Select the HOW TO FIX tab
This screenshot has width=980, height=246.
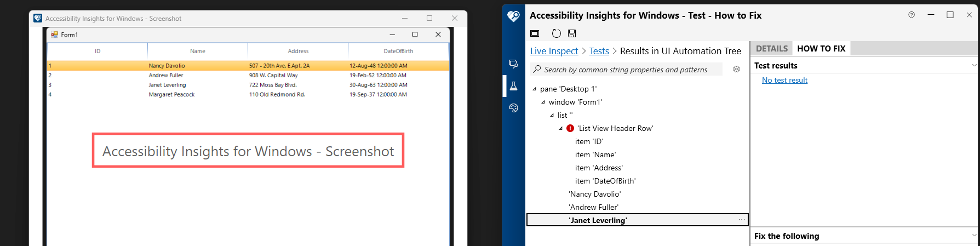point(821,48)
